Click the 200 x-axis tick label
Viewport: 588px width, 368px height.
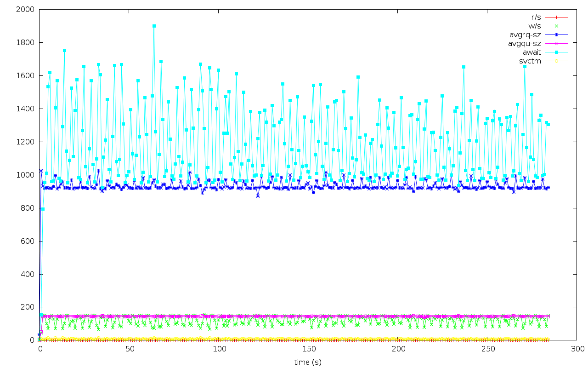[x=398, y=349]
